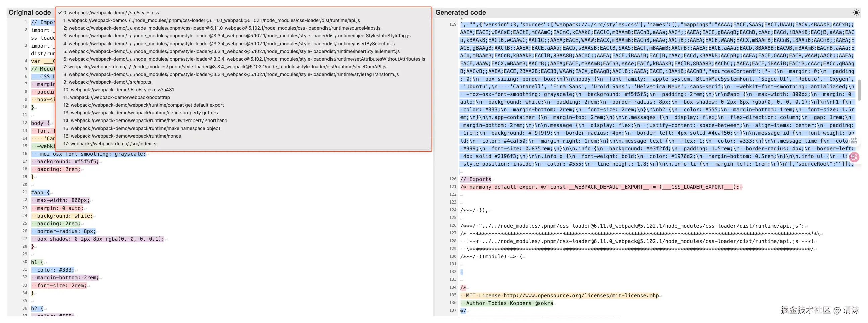Choose source 8: styleTagTransform.js
The width and height of the screenshot is (868, 323).
click(x=243, y=75)
